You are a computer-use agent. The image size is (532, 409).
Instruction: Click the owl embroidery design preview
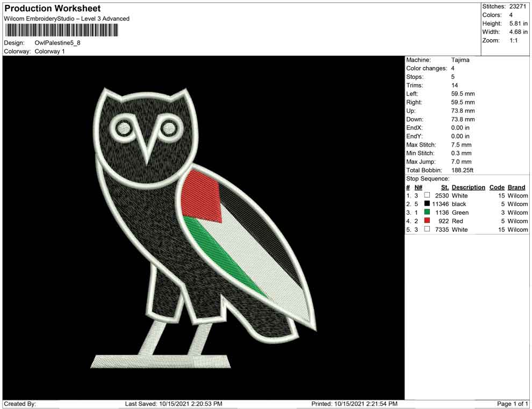204,228
